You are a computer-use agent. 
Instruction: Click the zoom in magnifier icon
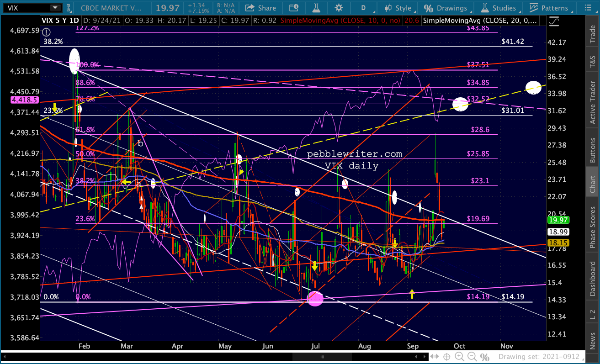[x=460, y=357]
